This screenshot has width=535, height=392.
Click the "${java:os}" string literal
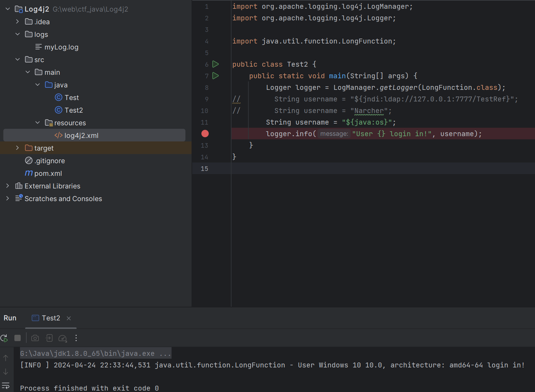click(367, 122)
